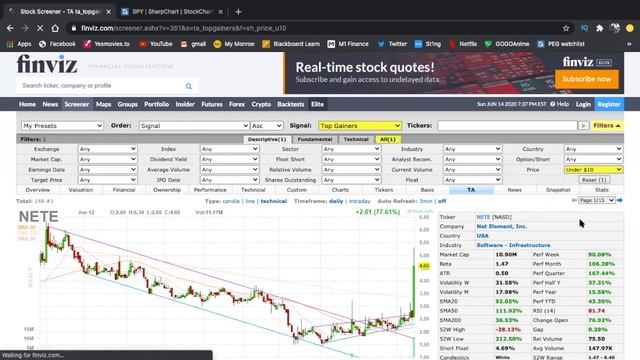Select the Overview view tab
Viewport: 640px width, 360px height.
pyautogui.click(x=38, y=190)
